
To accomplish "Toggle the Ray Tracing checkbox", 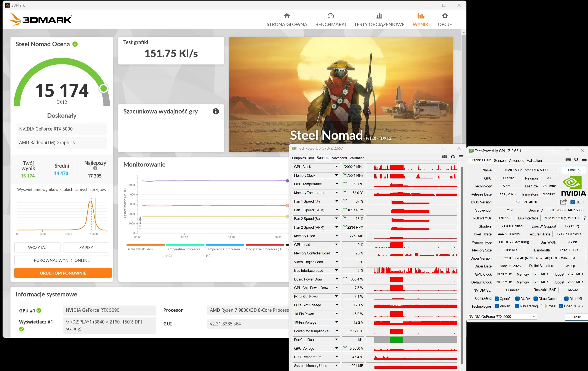I will pos(517,306).
